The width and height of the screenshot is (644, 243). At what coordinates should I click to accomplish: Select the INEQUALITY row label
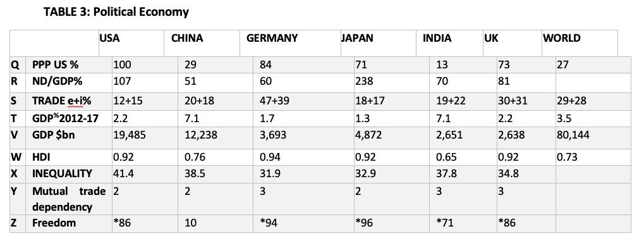62,173
